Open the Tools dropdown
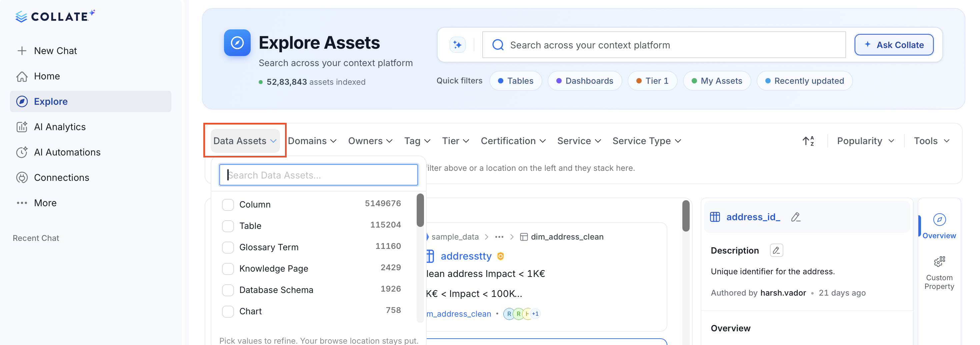980x345 pixels. pos(932,141)
